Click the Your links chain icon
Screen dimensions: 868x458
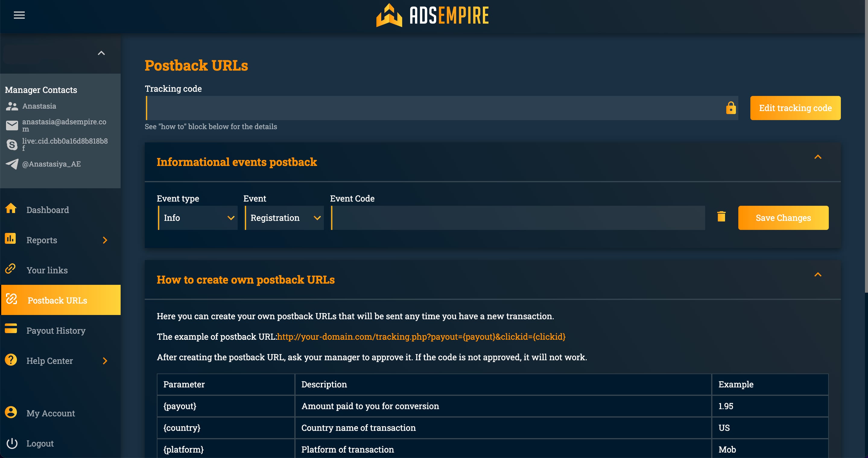[x=11, y=269]
